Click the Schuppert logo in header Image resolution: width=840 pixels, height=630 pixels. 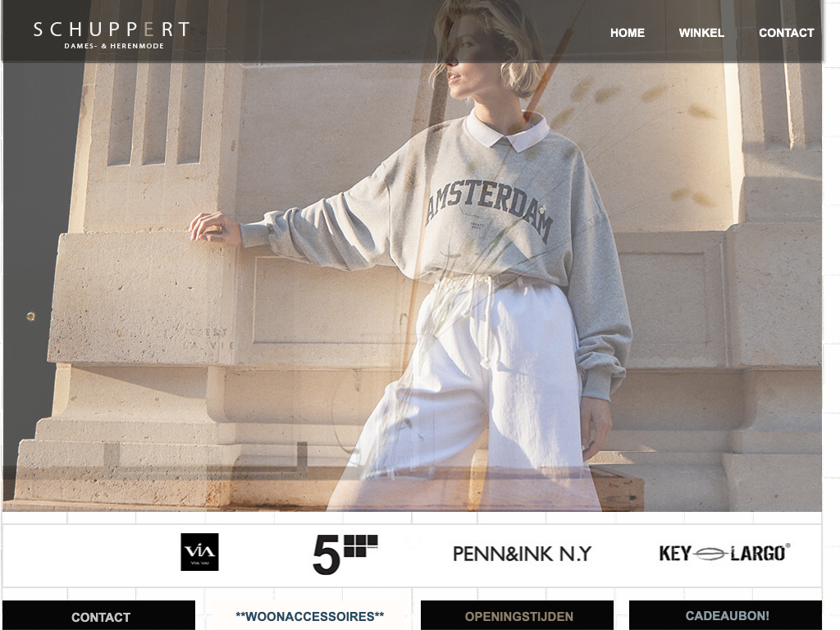point(112,35)
